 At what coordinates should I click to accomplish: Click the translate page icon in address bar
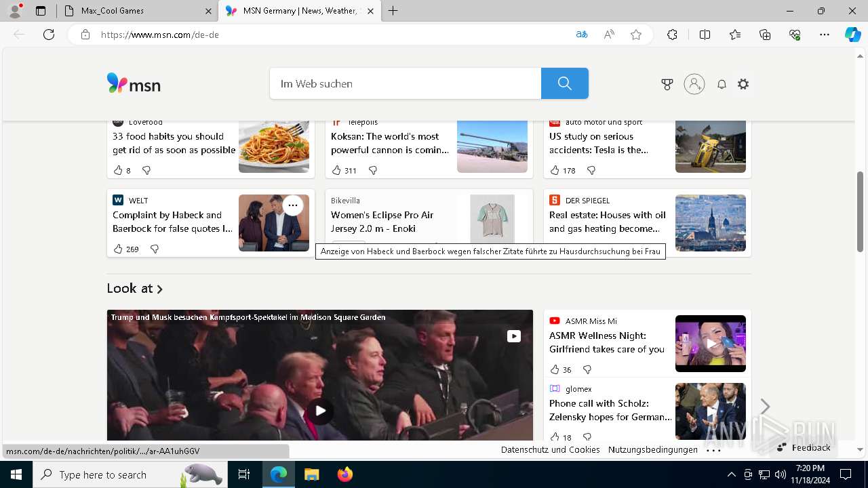581,35
